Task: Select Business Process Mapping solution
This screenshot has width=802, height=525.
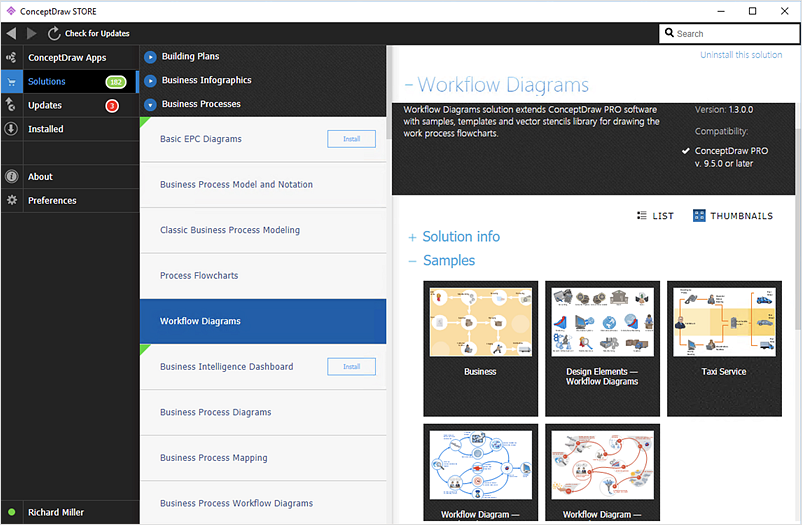Action: pyautogui.click(x=263, y=458)
